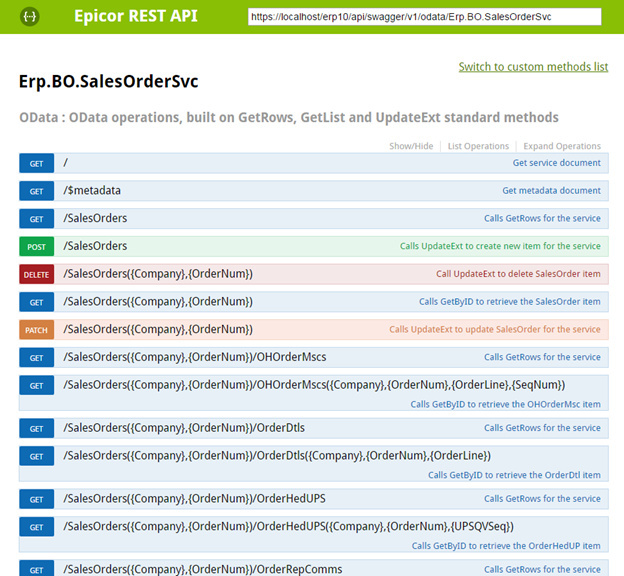Click Call UpdateExt to delete SalesOrder item
The image size is (624, 576).
point(518,274)
